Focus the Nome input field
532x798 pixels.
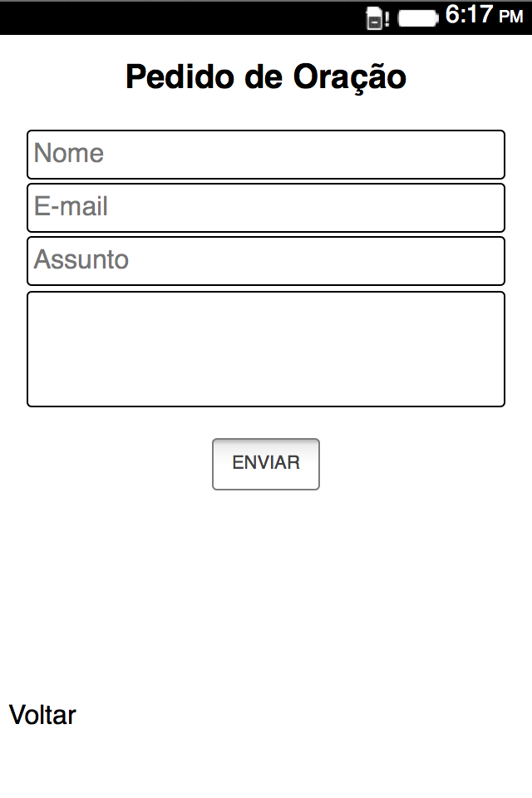tap(266, 155)
